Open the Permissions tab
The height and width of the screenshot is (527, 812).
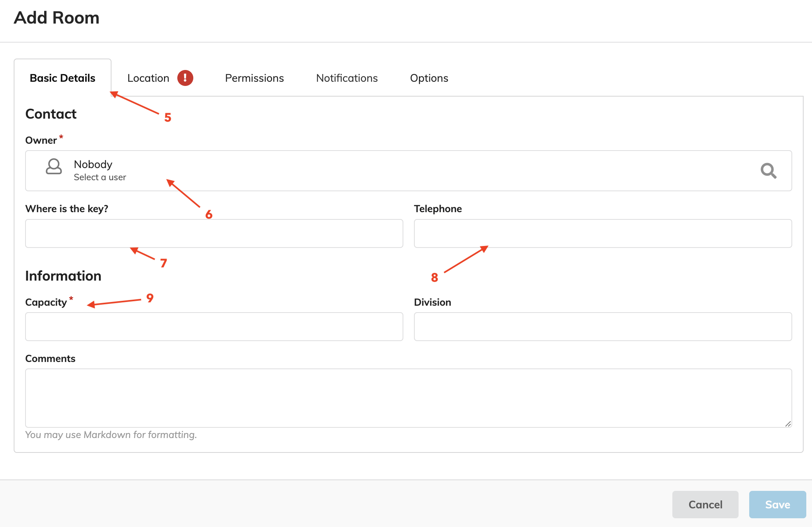pos(254,78)
